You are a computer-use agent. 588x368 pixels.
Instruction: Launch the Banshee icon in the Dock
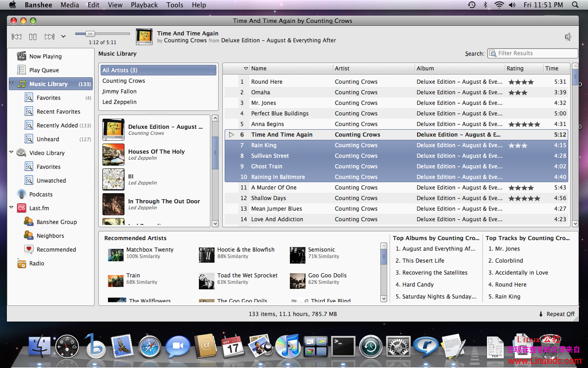coord(95,346)
